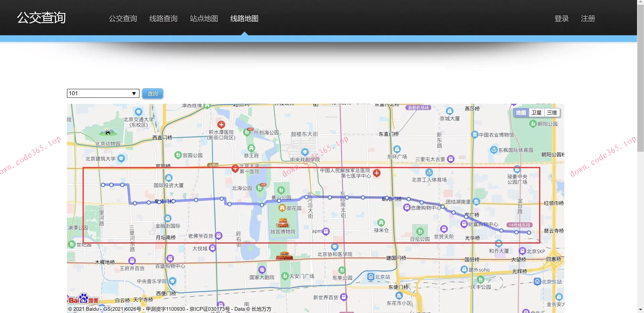Click the 国贸桥 map label
This screenshot has width=644, height=313.
pyautogui.click(x=472, y=259)
